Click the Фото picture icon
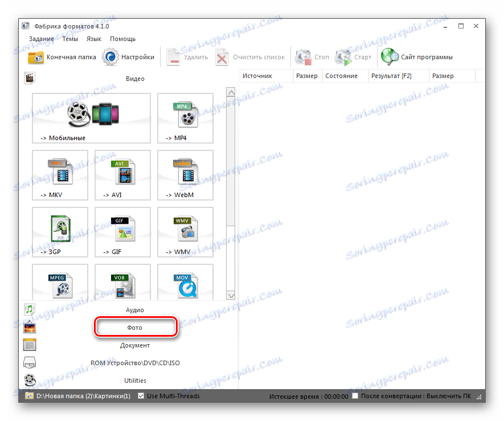Screen dimensions: 504x421 pos(30,328)
